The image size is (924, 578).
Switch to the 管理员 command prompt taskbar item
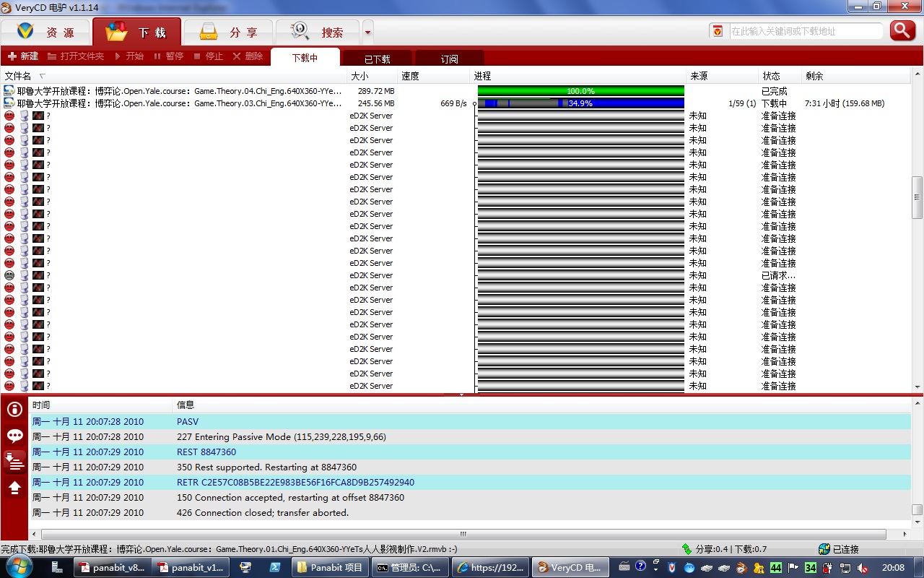pyautogui.click(x=409, y=568)
